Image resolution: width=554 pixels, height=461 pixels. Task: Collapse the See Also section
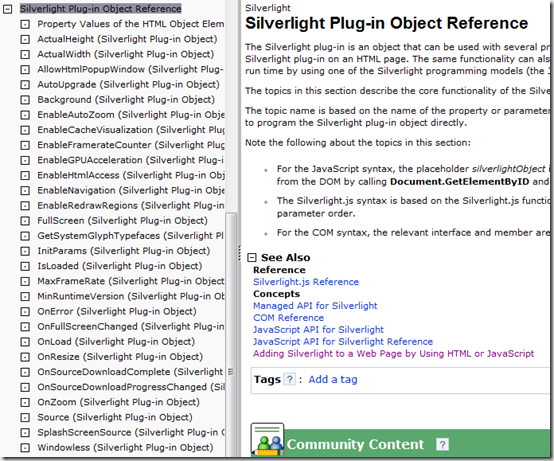pos(252,258)
